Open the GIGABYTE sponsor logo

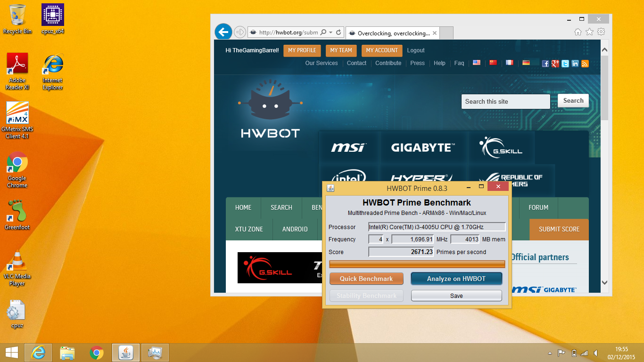423,148
